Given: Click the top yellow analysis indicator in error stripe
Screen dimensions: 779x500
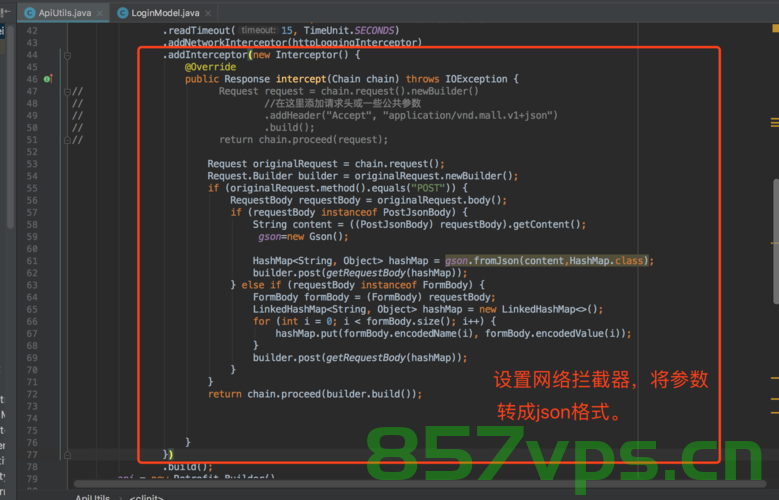Looking at the screenshot, I should [x=775, y=28].
